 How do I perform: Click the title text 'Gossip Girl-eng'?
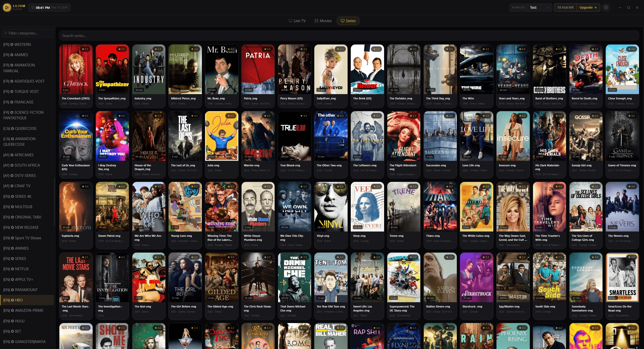pyautogui.click(x=581, y=165)
